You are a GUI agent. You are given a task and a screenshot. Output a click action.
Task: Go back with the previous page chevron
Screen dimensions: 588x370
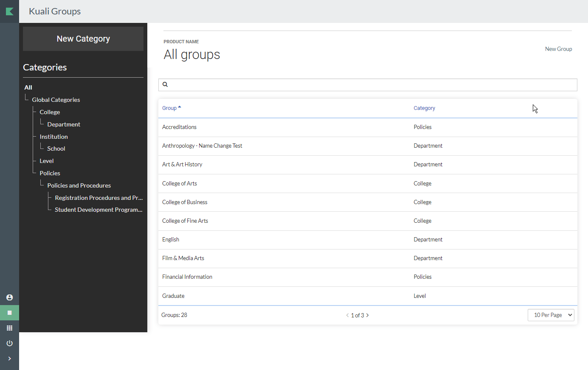[x=347, y=315]
